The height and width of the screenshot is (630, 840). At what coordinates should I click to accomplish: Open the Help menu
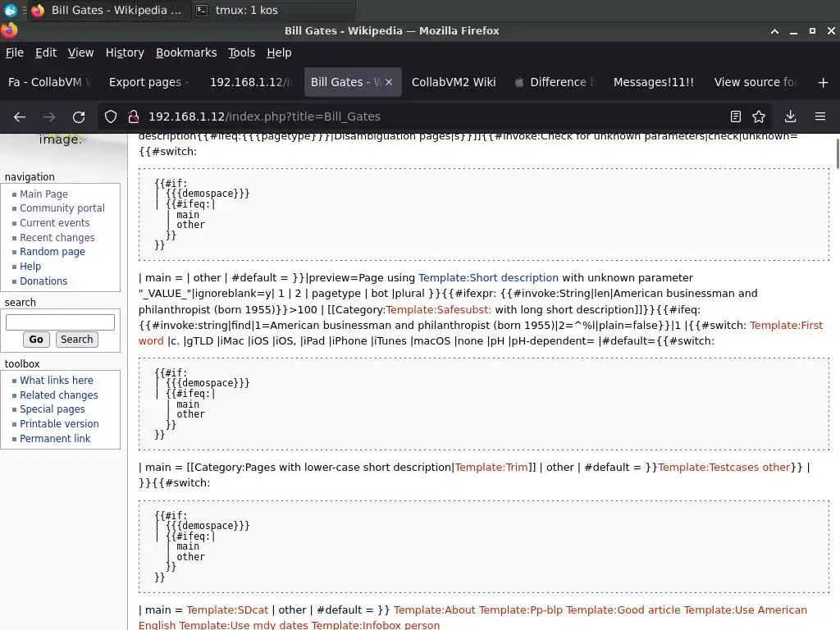point(279,52)
